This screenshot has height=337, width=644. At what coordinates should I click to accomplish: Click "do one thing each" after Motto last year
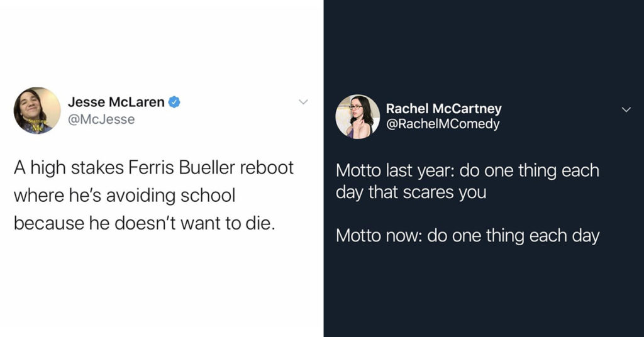(530, 171)
